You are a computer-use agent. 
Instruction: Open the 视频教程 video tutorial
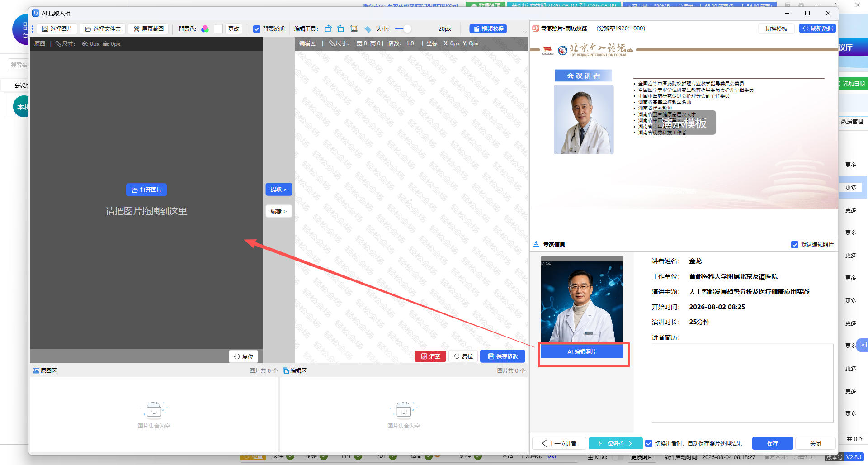488,29
